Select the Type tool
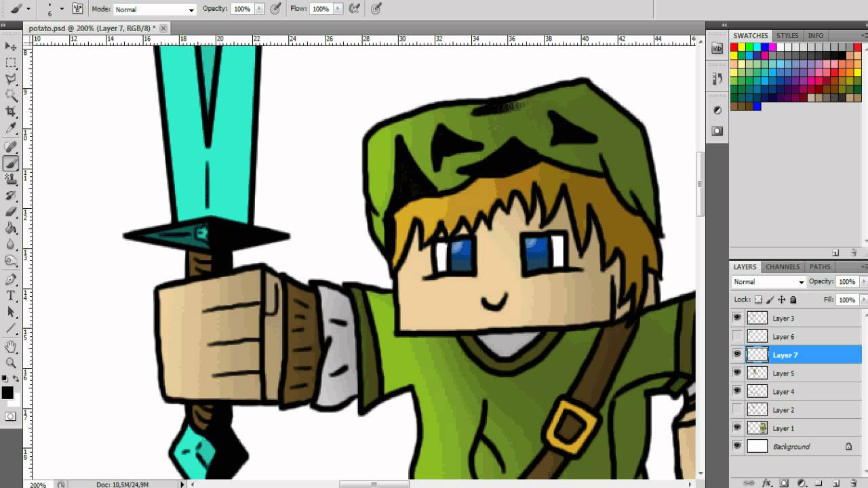Screen dimensions: 868x488 point(11,296)
